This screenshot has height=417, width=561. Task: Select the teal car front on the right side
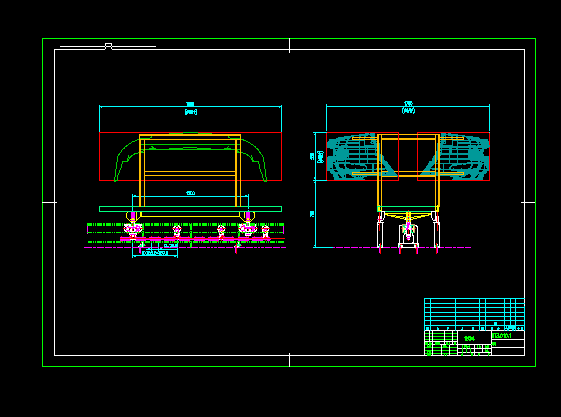pyautogui.click(x=454, y=156)
